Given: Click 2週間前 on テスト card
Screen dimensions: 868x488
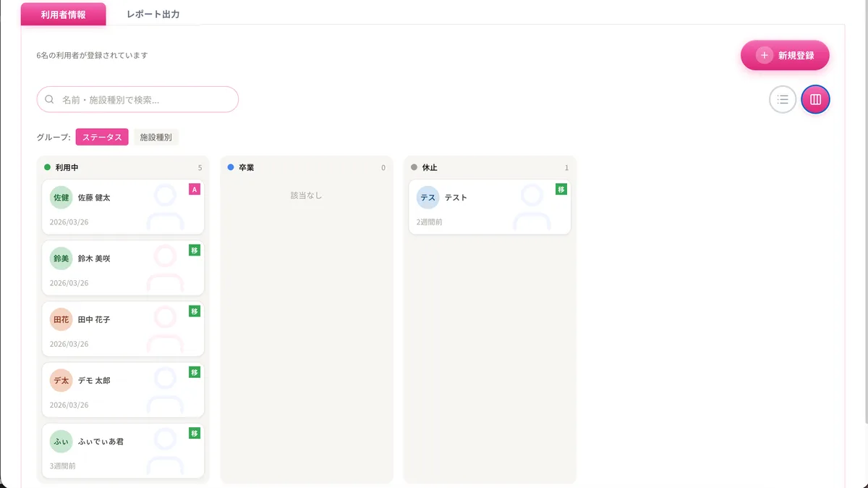Looking at the screenshot, I should [x=430, y=222].
